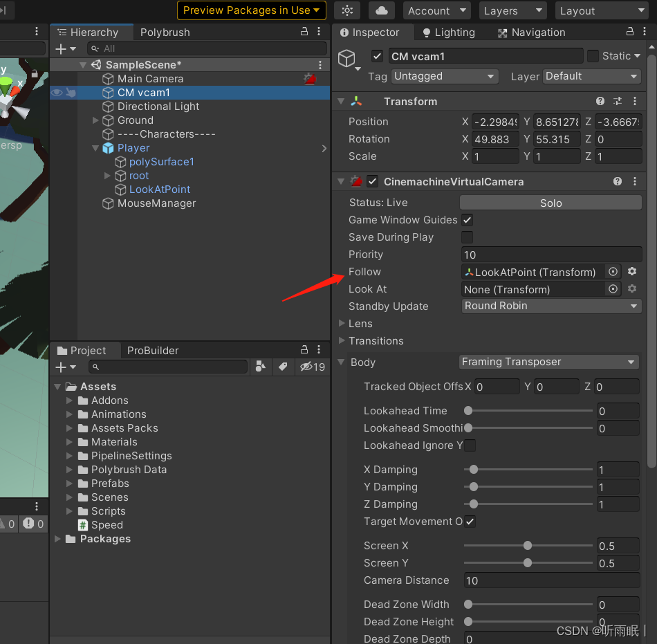Disable CinemachineVirtualCamera component checkbox
The image size is (657, 644).
[372, 181]
